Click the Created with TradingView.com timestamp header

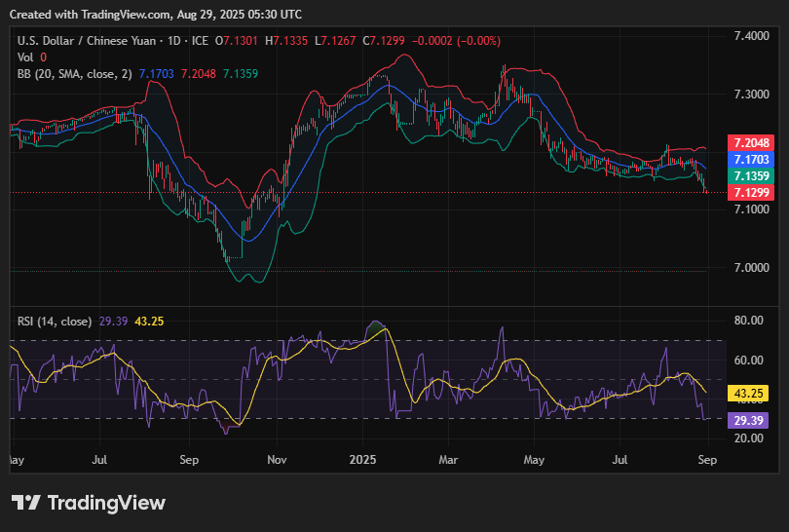tap(156, 15)
